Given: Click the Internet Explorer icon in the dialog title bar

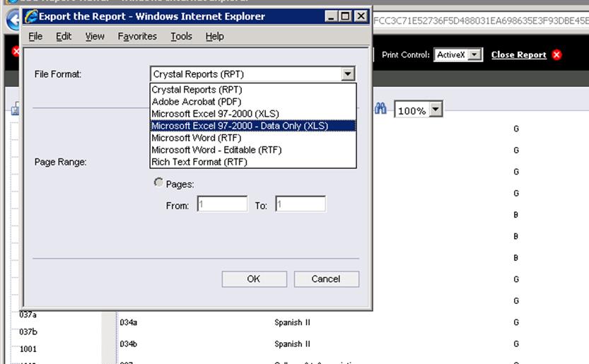Looking at the screenshot, I should (31, 16).
